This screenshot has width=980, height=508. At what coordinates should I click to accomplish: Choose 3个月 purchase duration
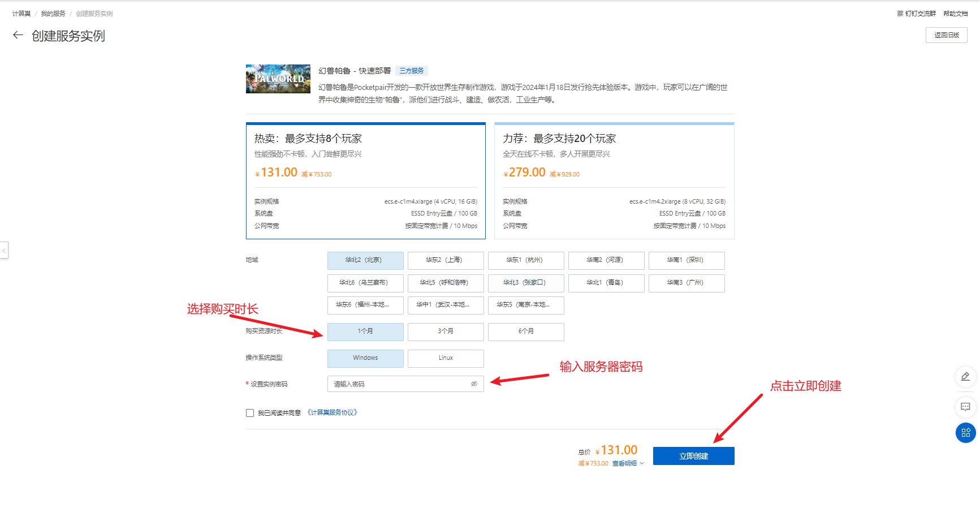pyautogui.click(x=446, y=332)
